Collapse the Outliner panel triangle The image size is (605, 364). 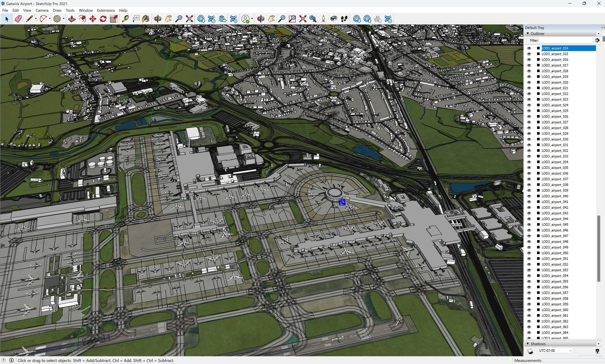[528, 34]
